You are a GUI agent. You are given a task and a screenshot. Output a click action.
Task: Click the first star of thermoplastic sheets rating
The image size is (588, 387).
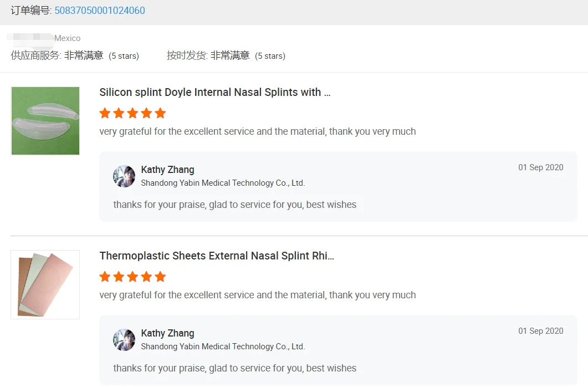105,277
